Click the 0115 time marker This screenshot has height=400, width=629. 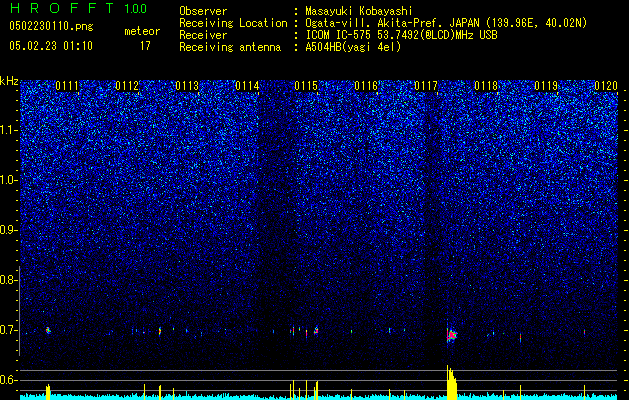(x=306, y=86)
